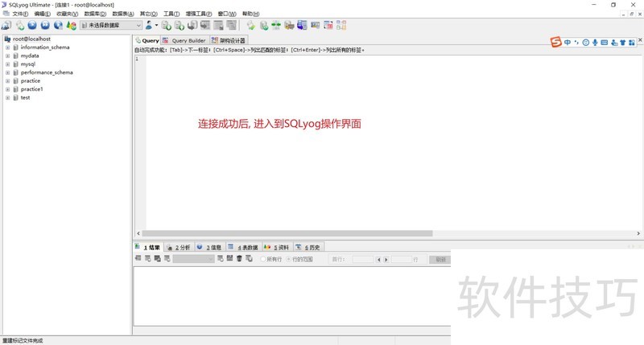Click the query editor scrollbar right arrow
Viewport: 644px width, 345px height.
(638, 233)
